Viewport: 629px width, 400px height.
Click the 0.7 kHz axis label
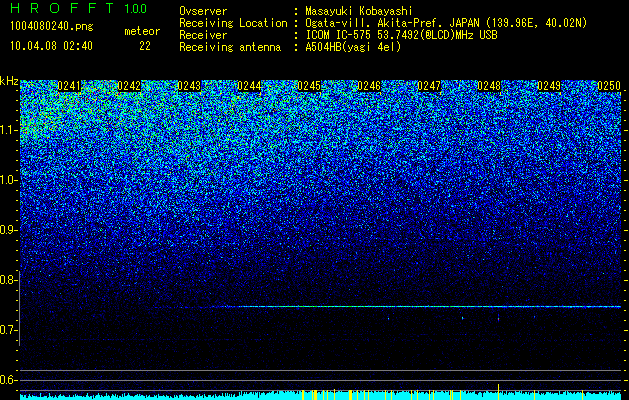coord(8,330)
